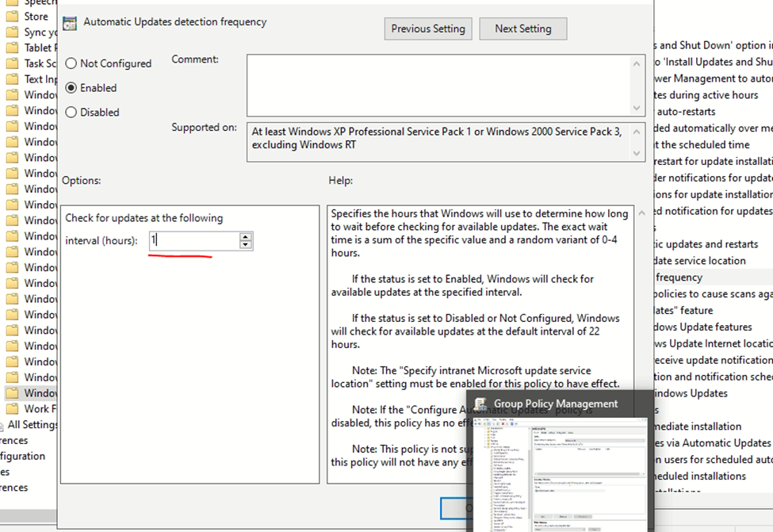The image size is (773, 532).
Task: Click the policy icon in dialog title bar
Action: tap(70, 22)
